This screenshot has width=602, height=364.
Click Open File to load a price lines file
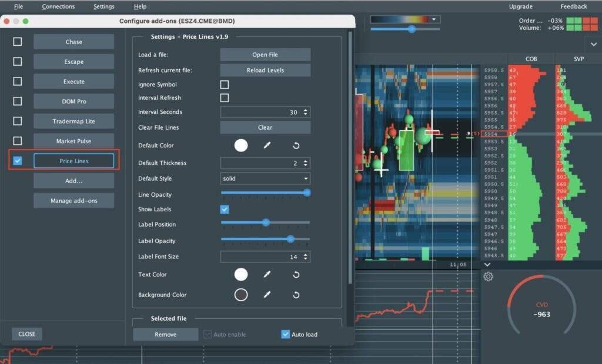[x=265, y=54]
